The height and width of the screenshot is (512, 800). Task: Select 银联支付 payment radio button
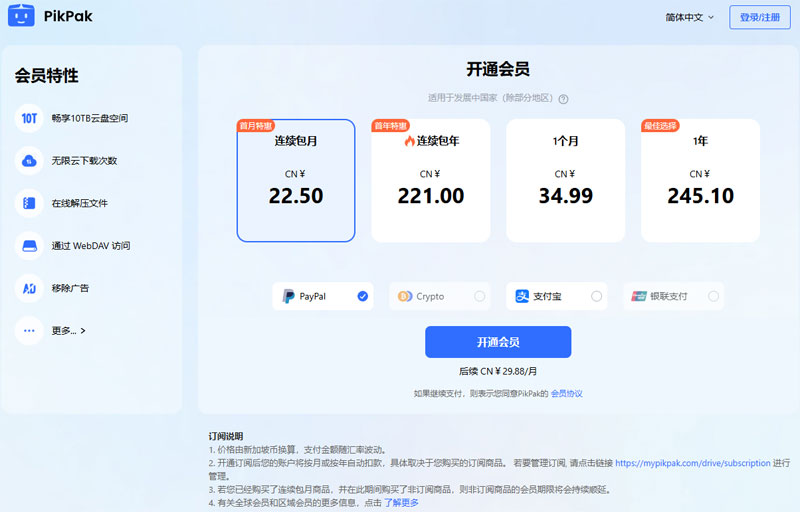tap(713, 296)
